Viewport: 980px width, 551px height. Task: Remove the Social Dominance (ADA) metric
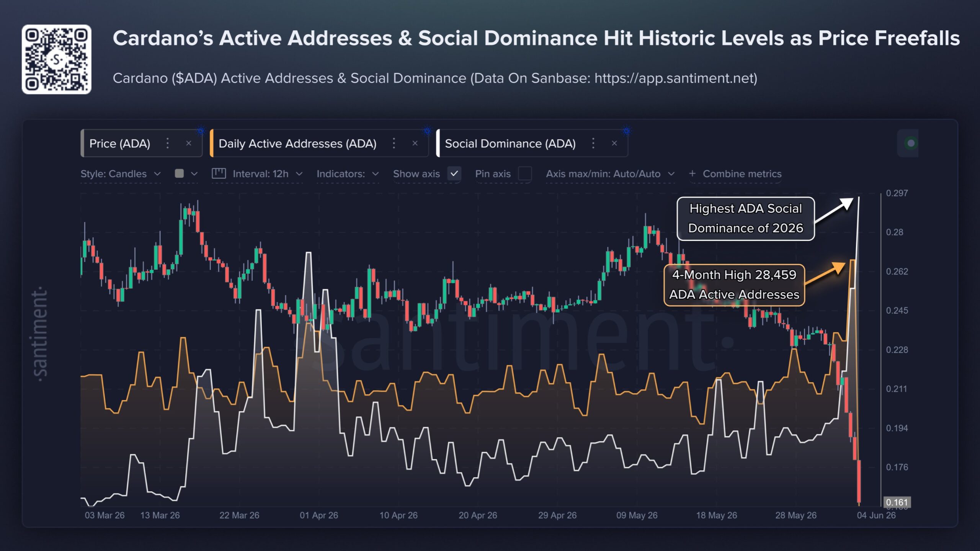[x=614, y=143]
